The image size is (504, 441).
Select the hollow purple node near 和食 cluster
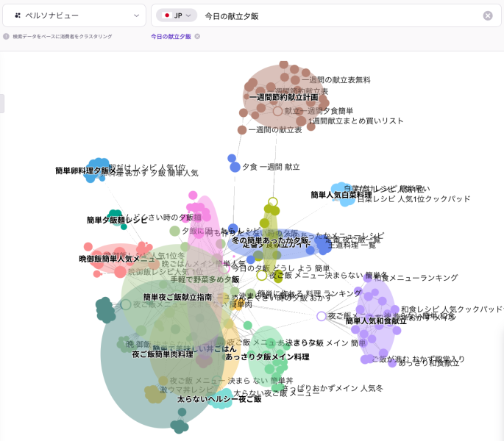click(321, 316)
